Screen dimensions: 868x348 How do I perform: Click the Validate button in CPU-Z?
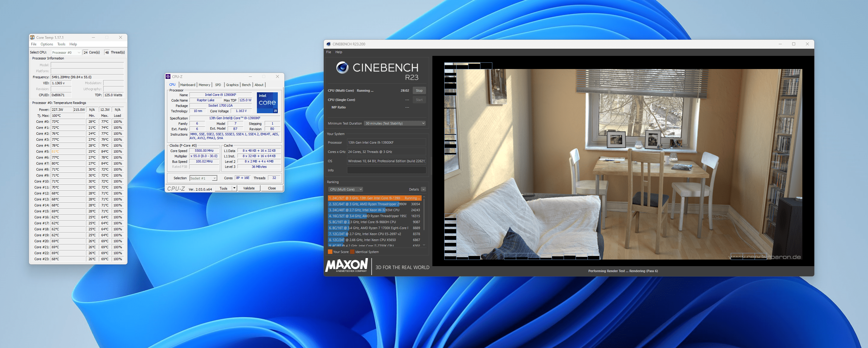pyautogui.click(x=249, y=188)
